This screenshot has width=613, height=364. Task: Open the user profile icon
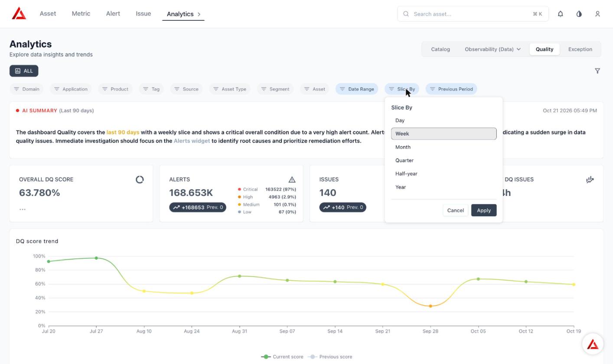pos(597,14)
